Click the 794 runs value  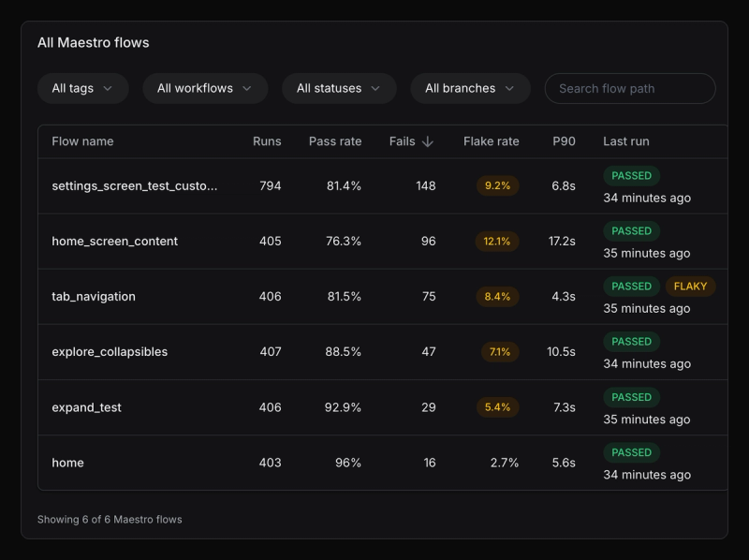pos(271,185)
